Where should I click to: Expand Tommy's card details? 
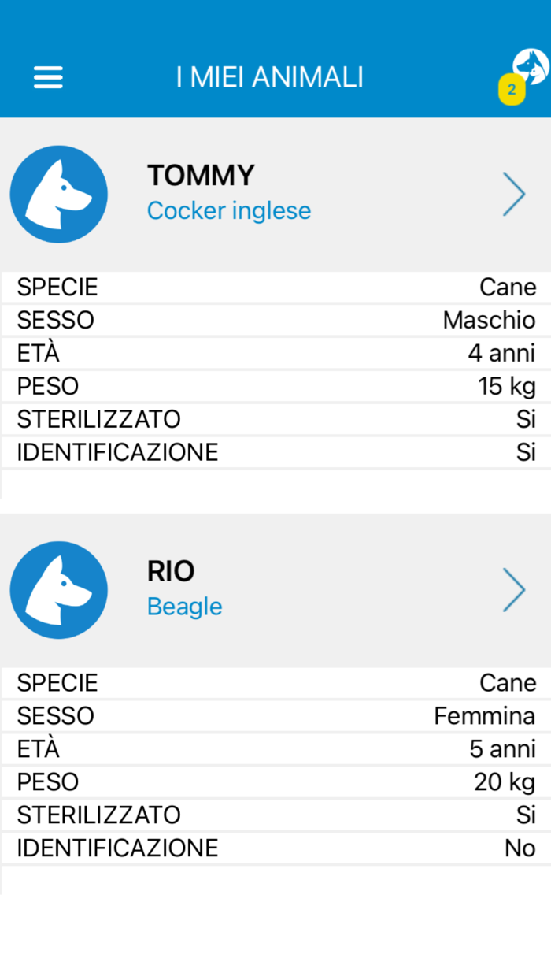(x=275, y=194)
